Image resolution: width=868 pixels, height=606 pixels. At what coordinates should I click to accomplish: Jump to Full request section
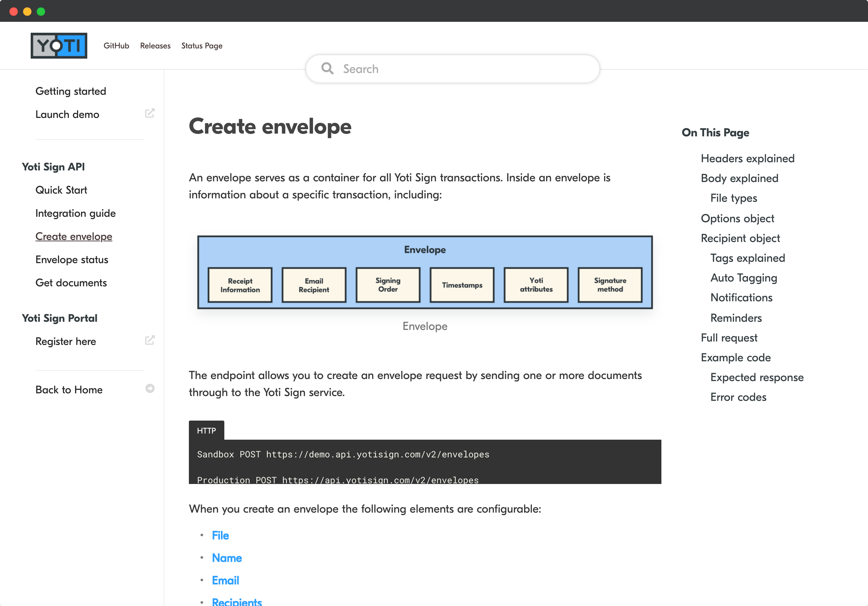coord(729,337)
